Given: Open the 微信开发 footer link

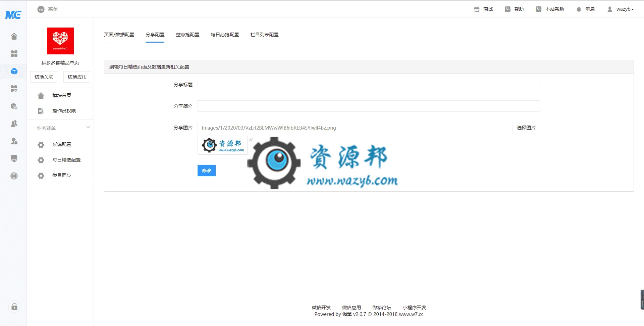Looking at the screenshot, I should coord(321,308).
